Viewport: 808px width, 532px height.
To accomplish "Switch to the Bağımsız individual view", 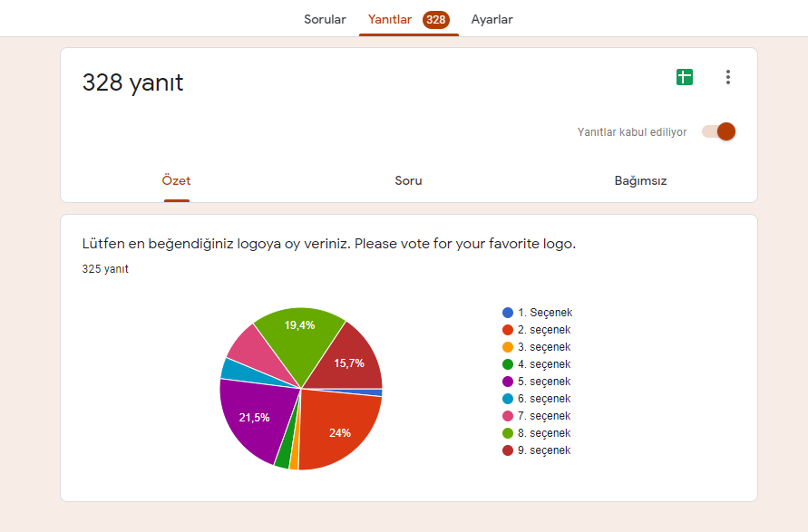I will (640, 180).
